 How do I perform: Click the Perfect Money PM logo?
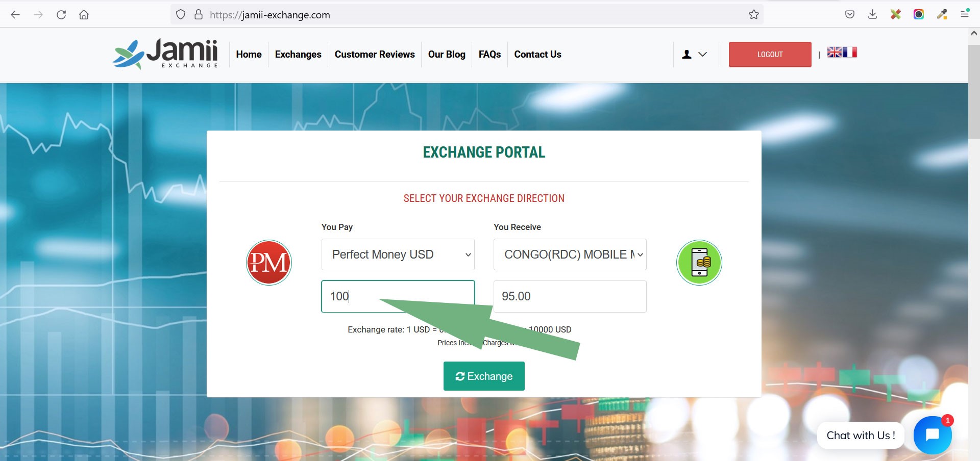(x=269, y=263)
